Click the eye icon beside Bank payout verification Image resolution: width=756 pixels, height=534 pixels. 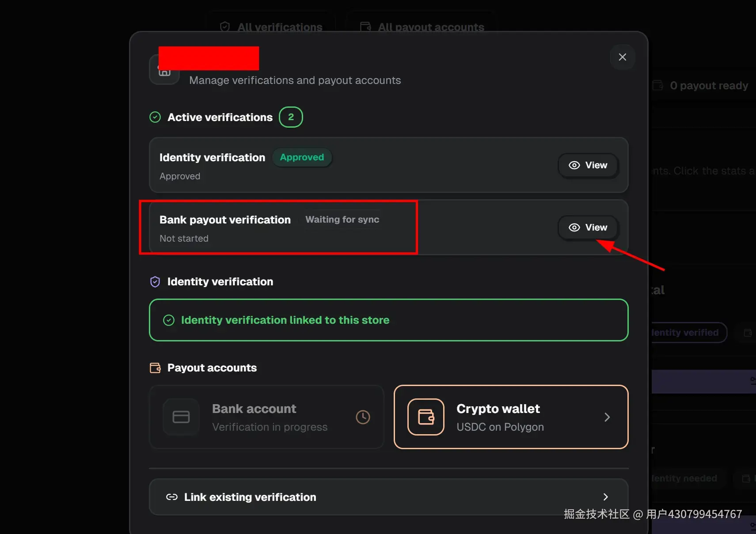point(574,227)
